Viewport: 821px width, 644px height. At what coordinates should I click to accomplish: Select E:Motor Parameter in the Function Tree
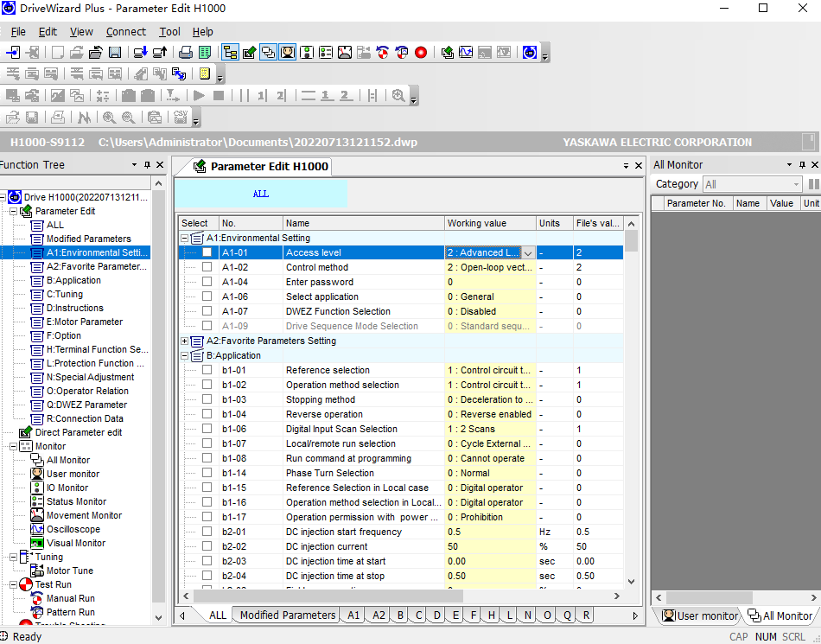85,322
